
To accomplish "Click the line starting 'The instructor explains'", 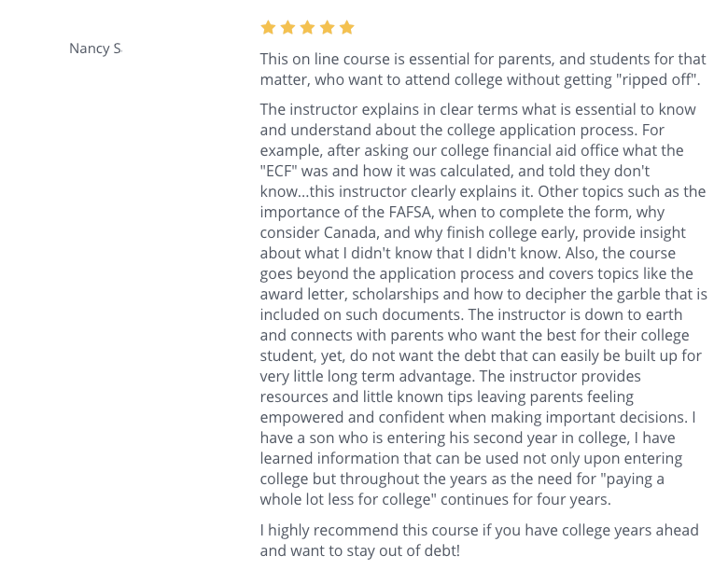I will pyautogui.click(x=478, y=110).
